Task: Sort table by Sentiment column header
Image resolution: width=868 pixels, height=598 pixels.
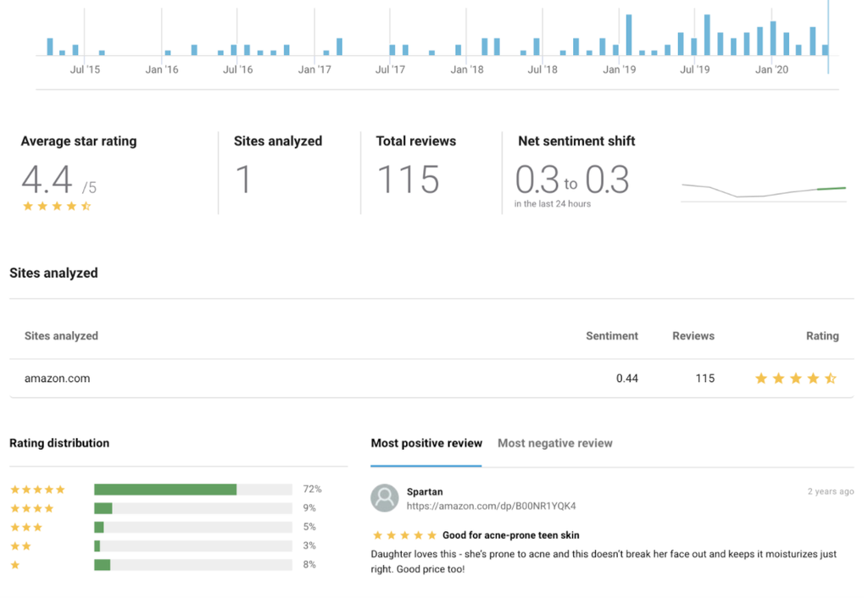Action: pos(611,336)
